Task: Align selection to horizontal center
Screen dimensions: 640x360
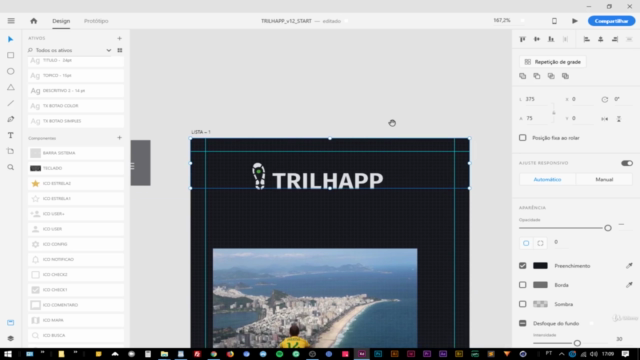Action: [x=601, y=39]
